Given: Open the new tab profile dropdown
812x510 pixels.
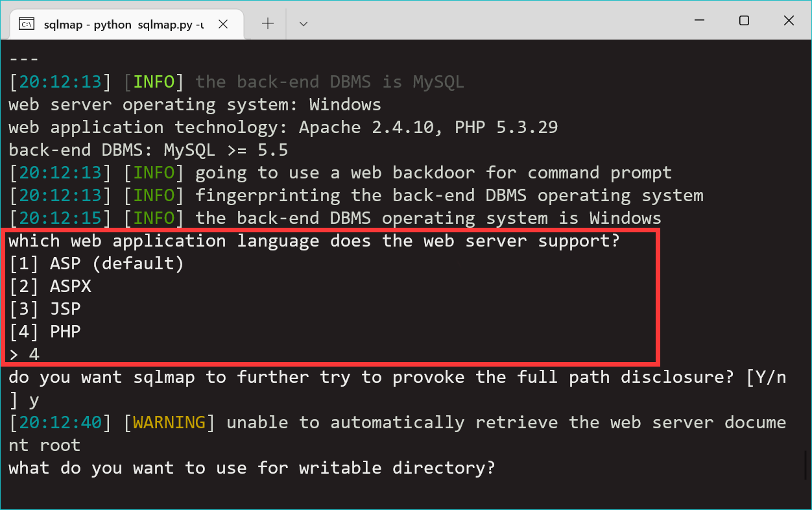Looking at the screenshot, I should [x=303, y=24].
